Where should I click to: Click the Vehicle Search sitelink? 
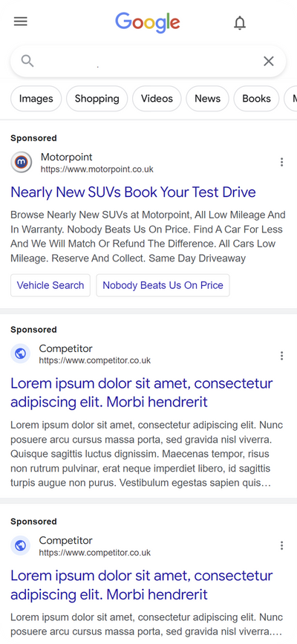click(50, 285)
